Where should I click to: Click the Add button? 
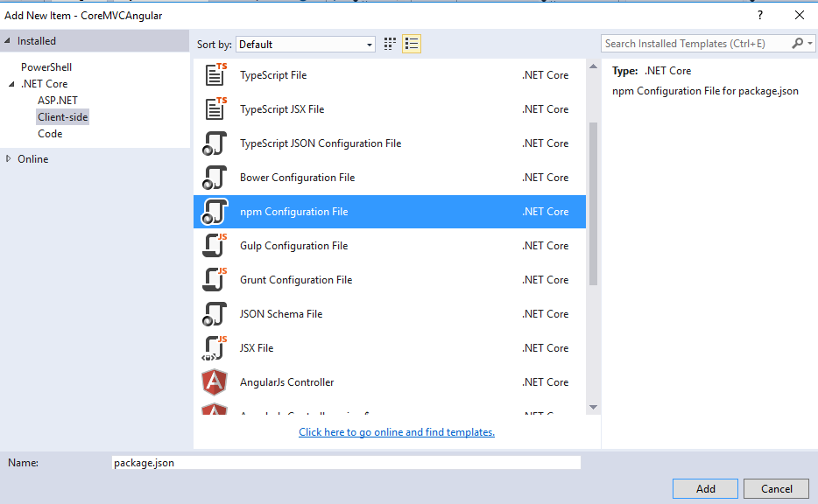point(705,488)
